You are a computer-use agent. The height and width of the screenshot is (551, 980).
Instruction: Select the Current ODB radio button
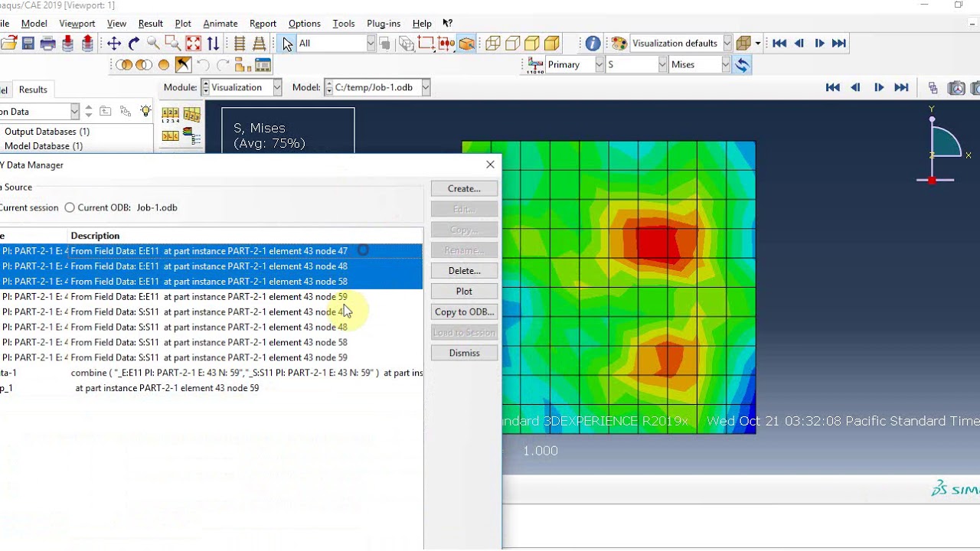[x=70, y=207]
